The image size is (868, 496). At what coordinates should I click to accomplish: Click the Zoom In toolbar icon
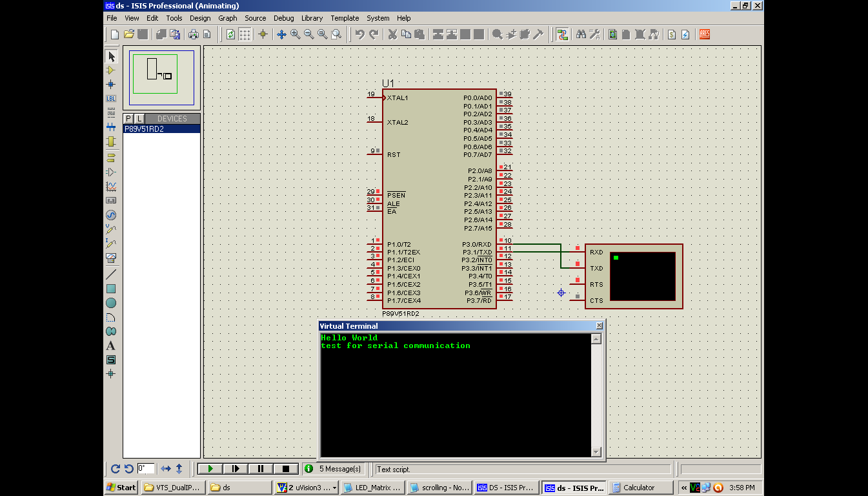coord(294,34)
